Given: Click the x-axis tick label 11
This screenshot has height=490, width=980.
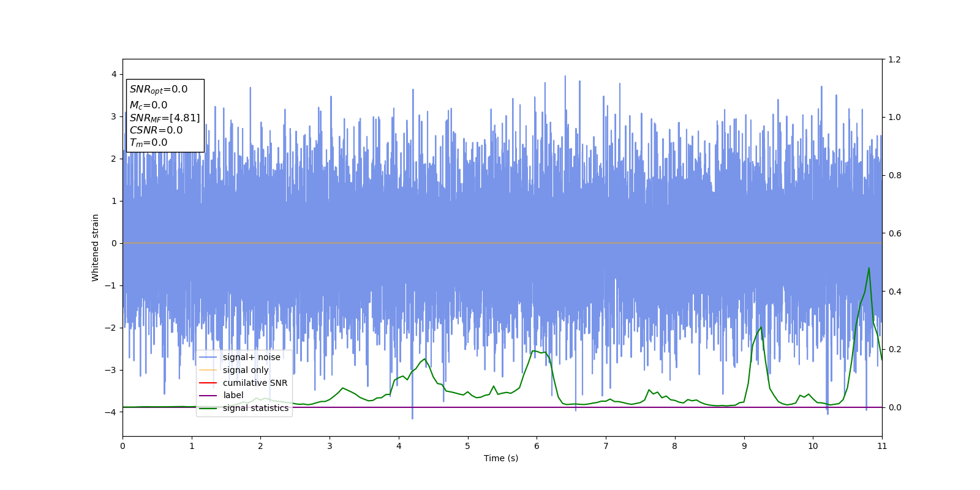Looking at the screenshot, I should (x=882, y=446).
